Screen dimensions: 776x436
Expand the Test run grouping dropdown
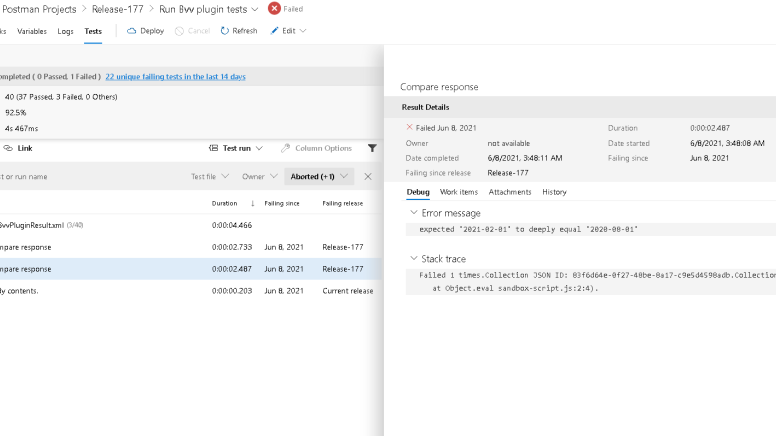pos(259,148)
